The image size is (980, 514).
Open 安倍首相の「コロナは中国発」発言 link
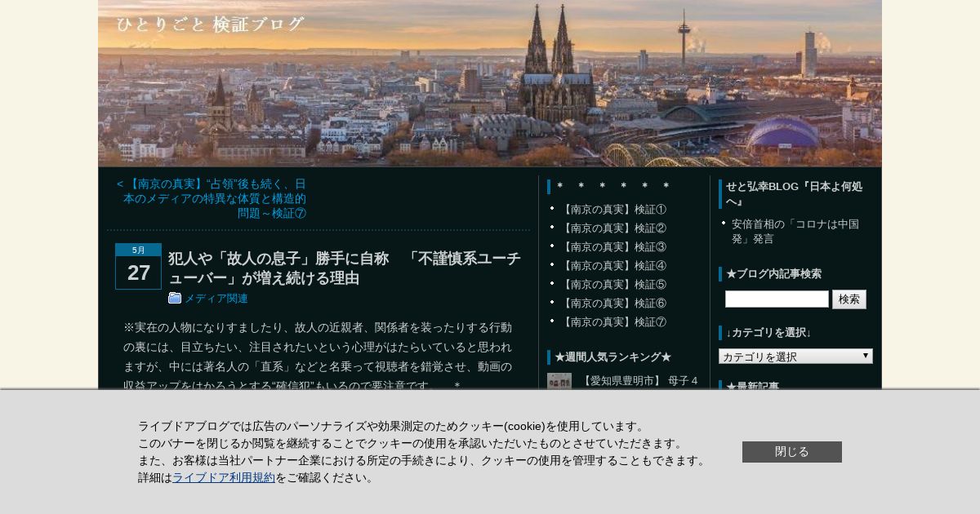click(x=795, y=231)
